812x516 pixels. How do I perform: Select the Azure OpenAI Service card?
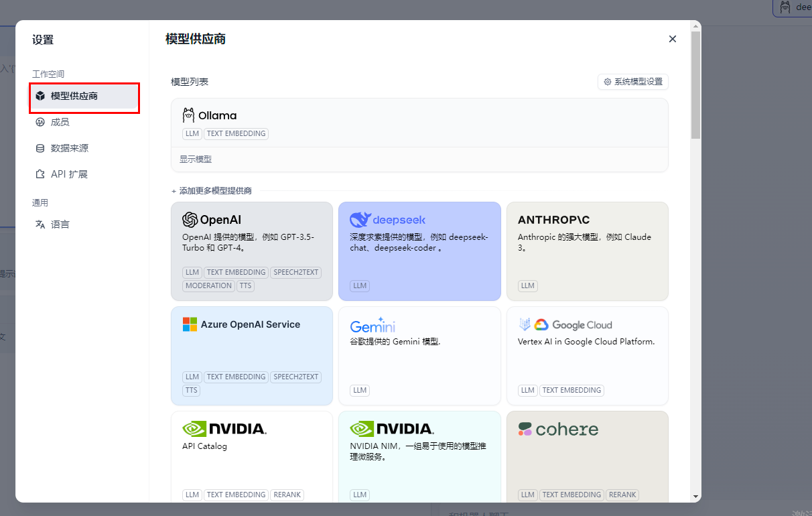pyautogui.click(x=252, y=356)
